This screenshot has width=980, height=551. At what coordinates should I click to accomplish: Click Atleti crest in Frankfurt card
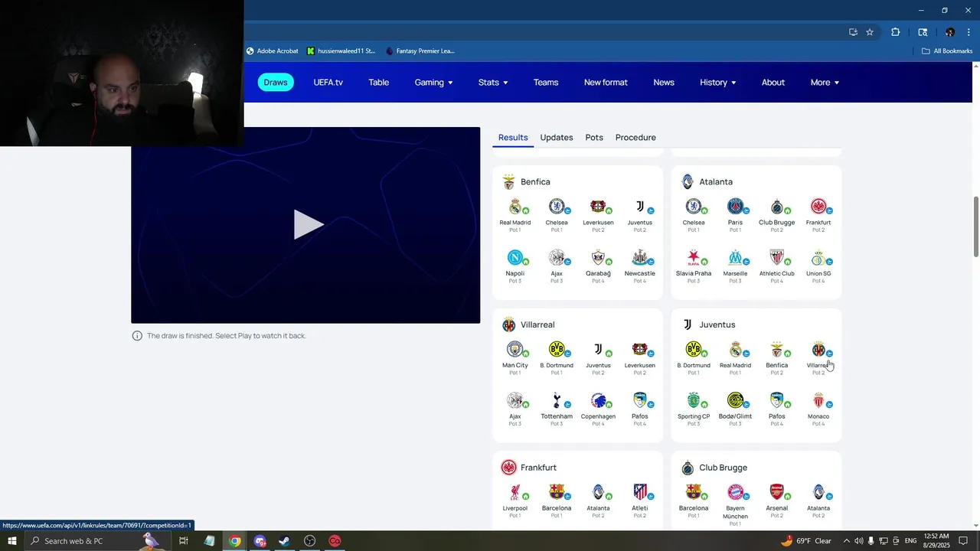pyautogui.click(x=639, y=492)
